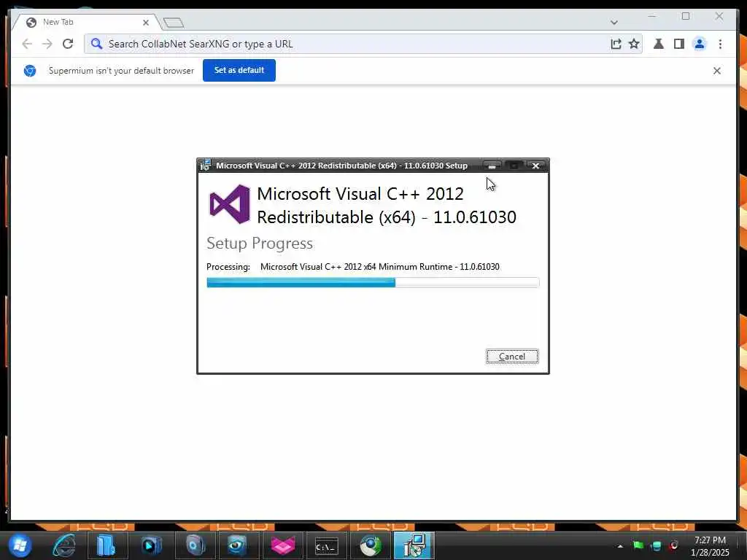Image resolution: width=747 pixels, height=560 pixels.
Task: Open the media player taskbar icon
Action: [x=151, y=545]
